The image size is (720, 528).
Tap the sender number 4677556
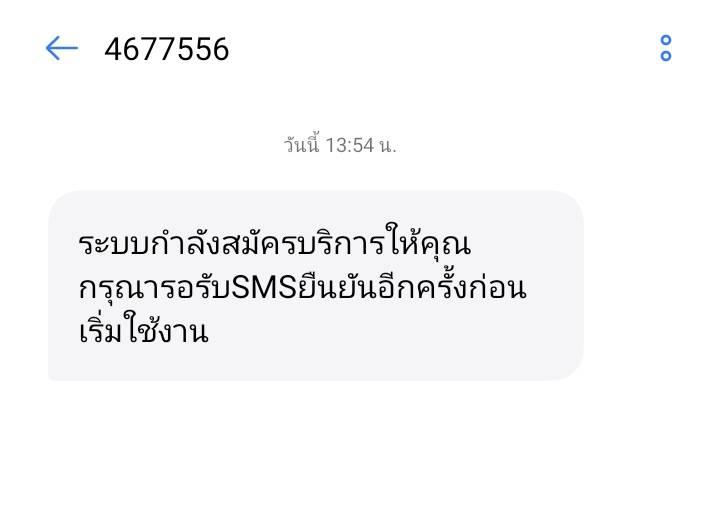click(x=167, y=49)
